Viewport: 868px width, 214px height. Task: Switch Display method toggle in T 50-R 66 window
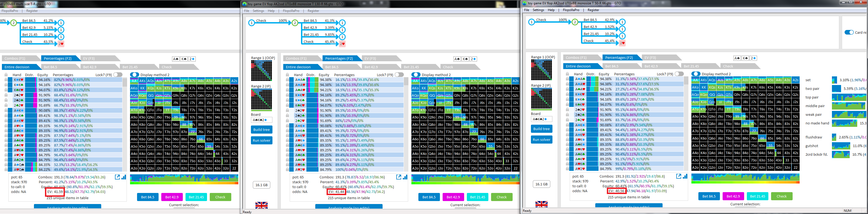pyautogui.click(x=696, y=74)
